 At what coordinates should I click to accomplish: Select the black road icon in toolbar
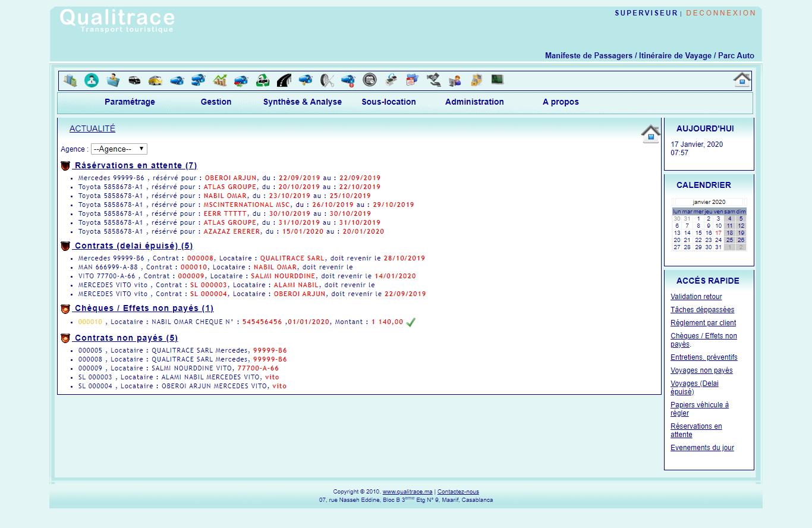coord(284,80)
